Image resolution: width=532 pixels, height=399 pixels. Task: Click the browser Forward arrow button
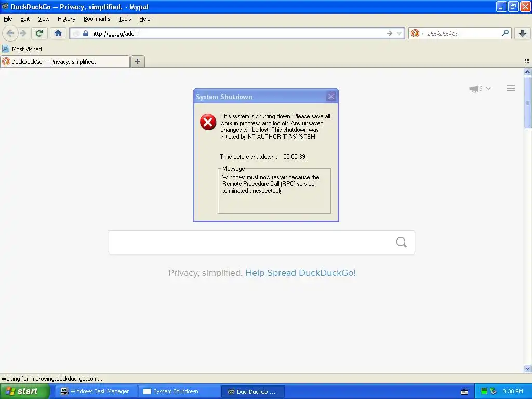(23, 33)
